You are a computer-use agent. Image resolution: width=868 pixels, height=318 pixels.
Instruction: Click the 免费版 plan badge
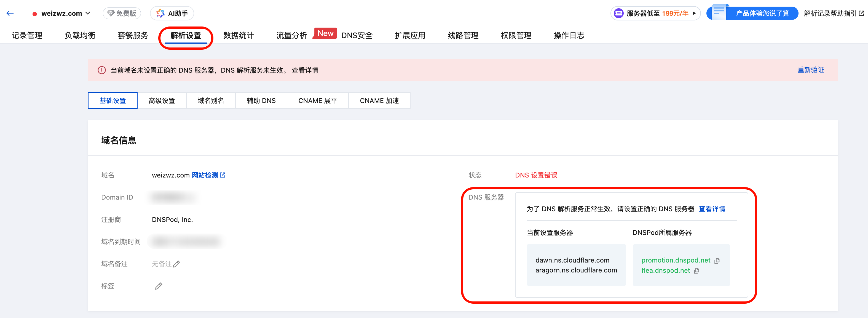[x=122, y=14]
